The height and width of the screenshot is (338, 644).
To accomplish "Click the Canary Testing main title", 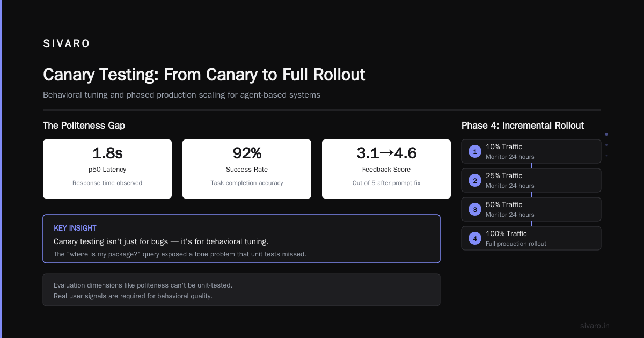I will [x=204, y=75].
